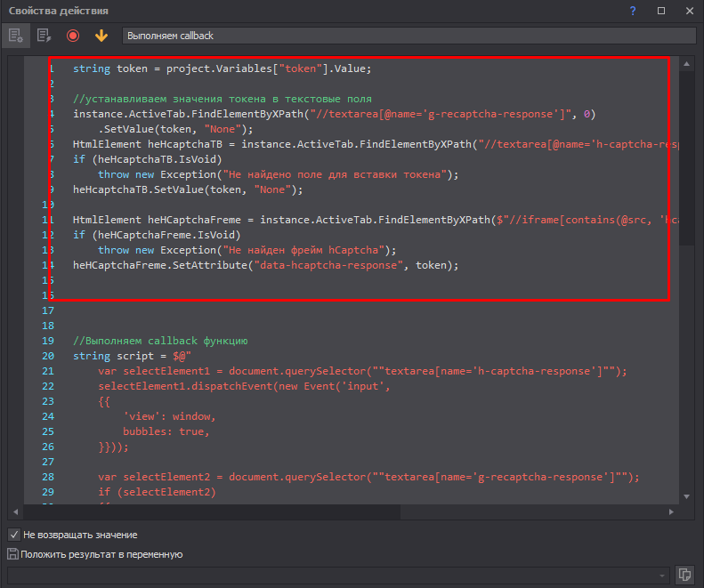This screenshot has width=704, height=588.
Task: Click the save icon next to 'Положить результат в переменную'
Action: (x=12, y=554)
